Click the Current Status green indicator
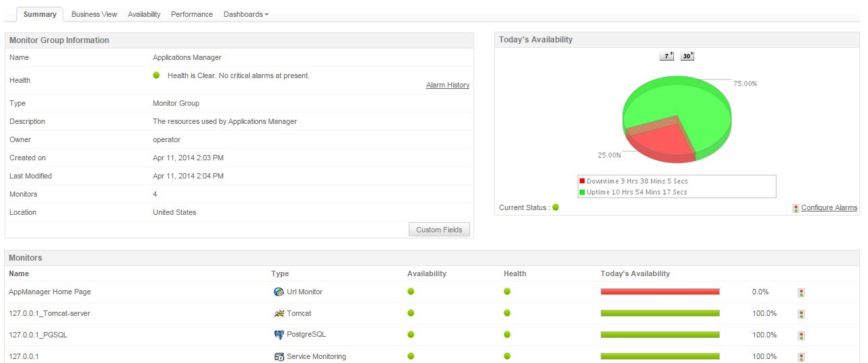Screen dimensions: 868x363 pos(556,207)
